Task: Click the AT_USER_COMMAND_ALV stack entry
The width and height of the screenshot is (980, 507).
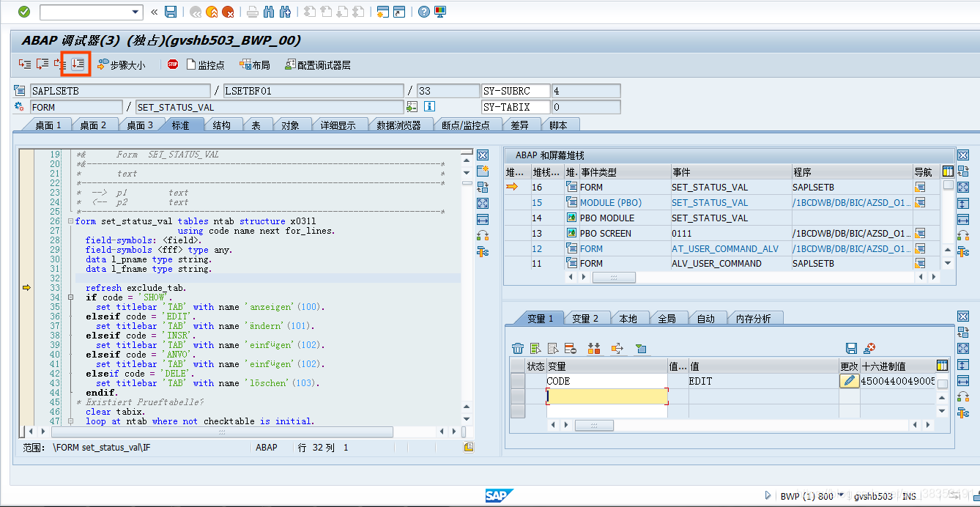Action: 725,248
